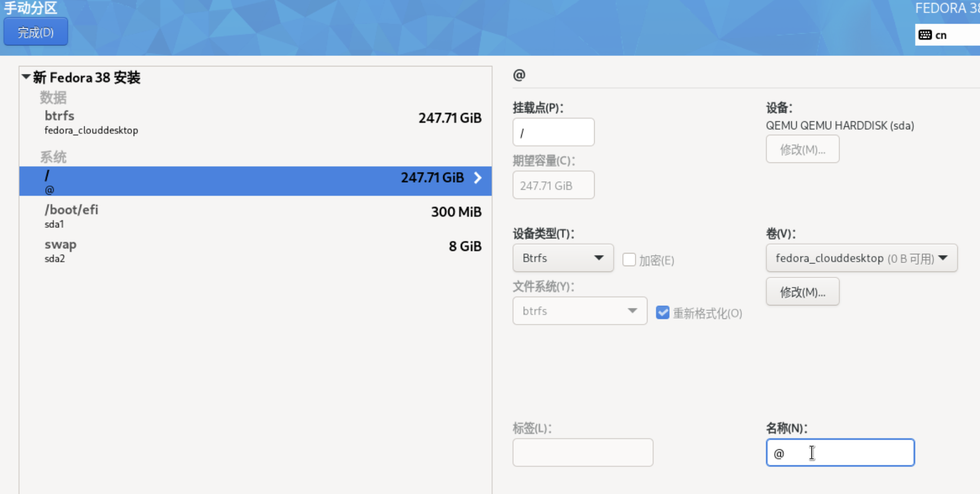Toggle the reformat (重新格式化) checkbox

(663, 312)
